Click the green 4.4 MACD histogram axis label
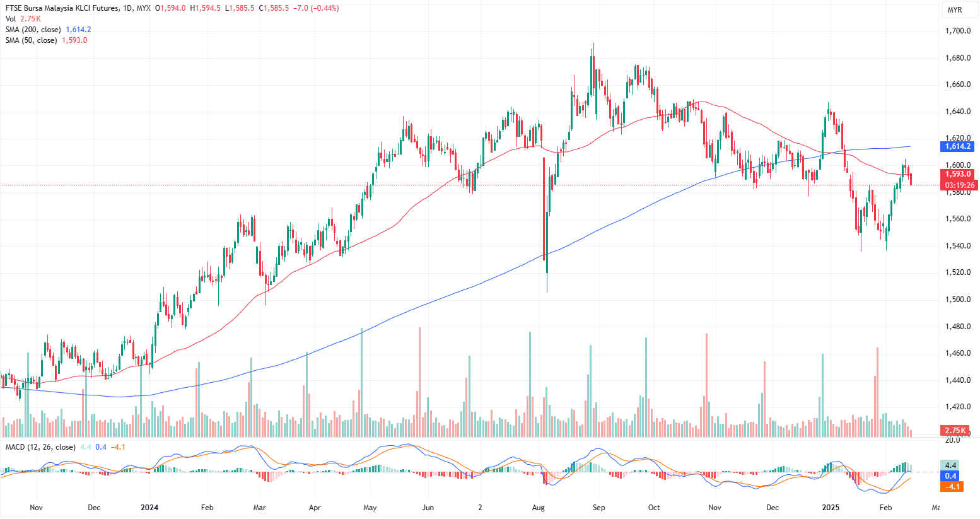The width and height of the screenshot is (980, 519). (x=951, y=465)
